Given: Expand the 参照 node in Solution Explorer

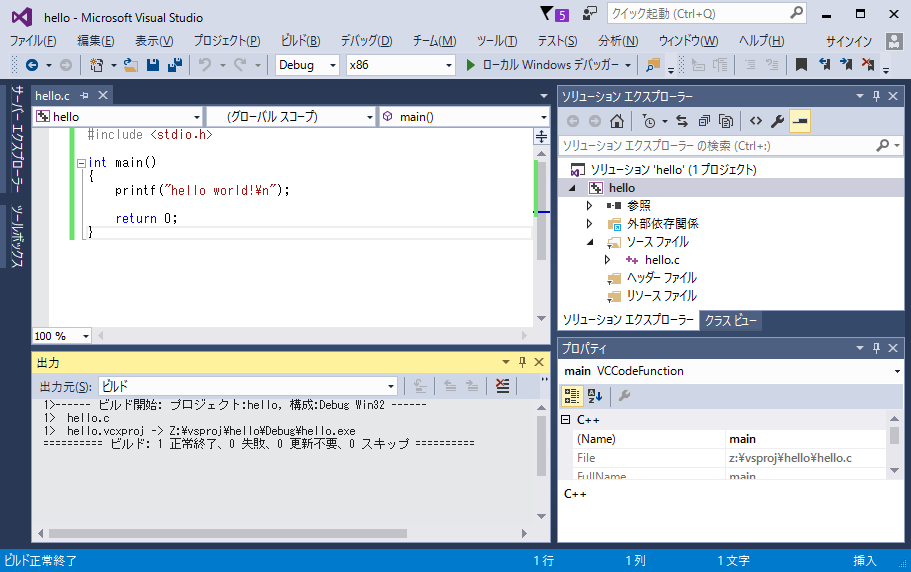Looking at the screenshot, I should click(589, 206).
